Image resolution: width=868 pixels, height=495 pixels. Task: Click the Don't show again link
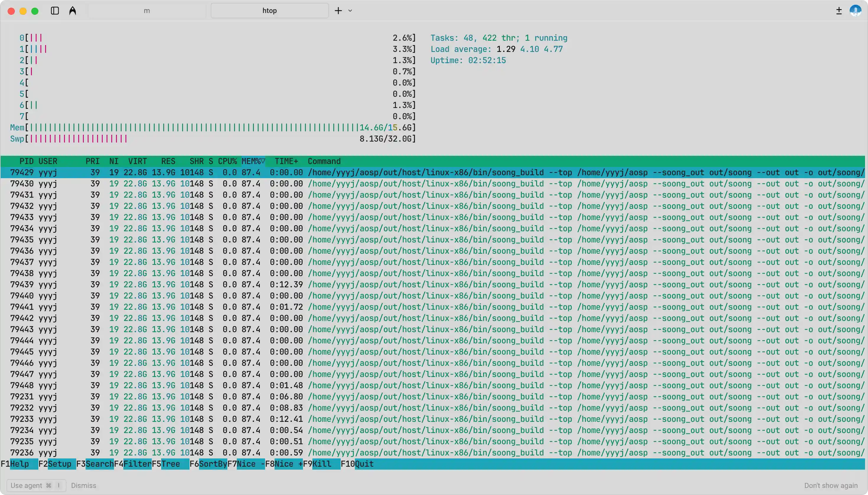pos(831,485)
